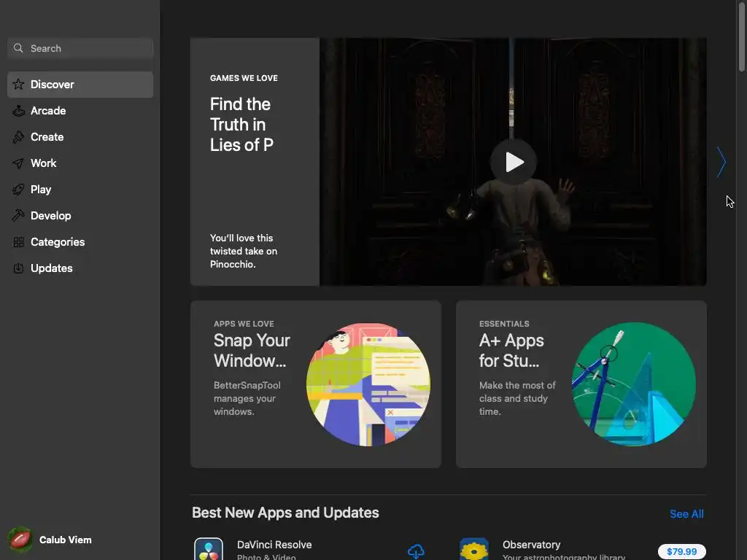
Task: Click the magnifying glass search icon
Action: coord(18,48)
